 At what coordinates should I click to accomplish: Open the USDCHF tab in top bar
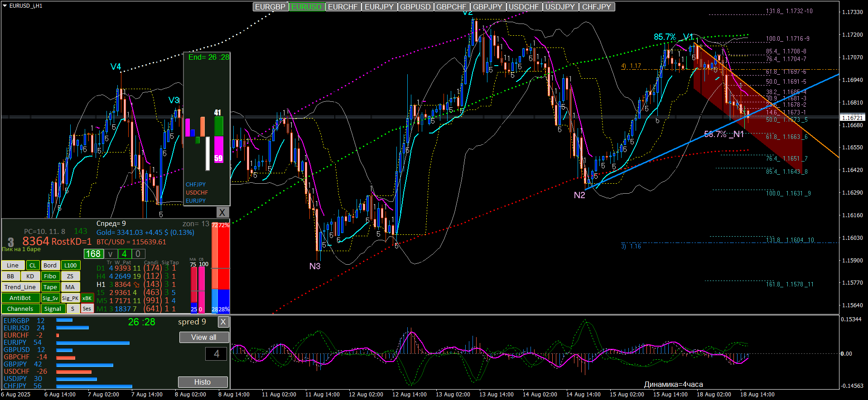click(524, 7)
